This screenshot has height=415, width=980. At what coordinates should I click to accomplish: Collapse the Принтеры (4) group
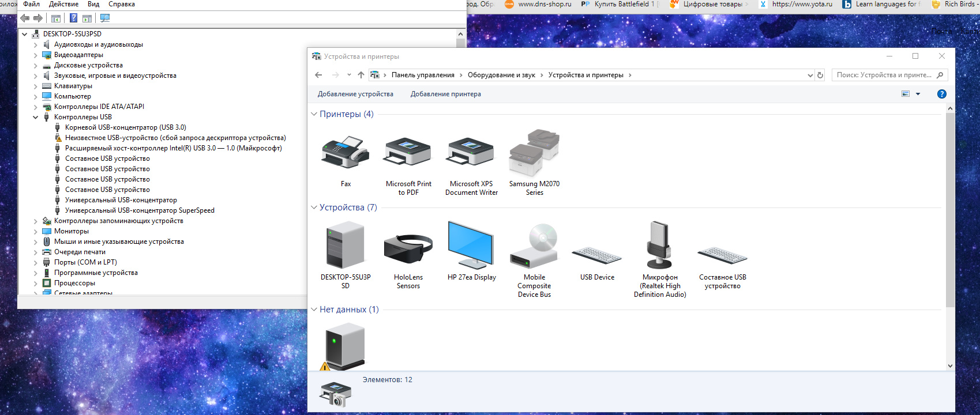point(314,114)
